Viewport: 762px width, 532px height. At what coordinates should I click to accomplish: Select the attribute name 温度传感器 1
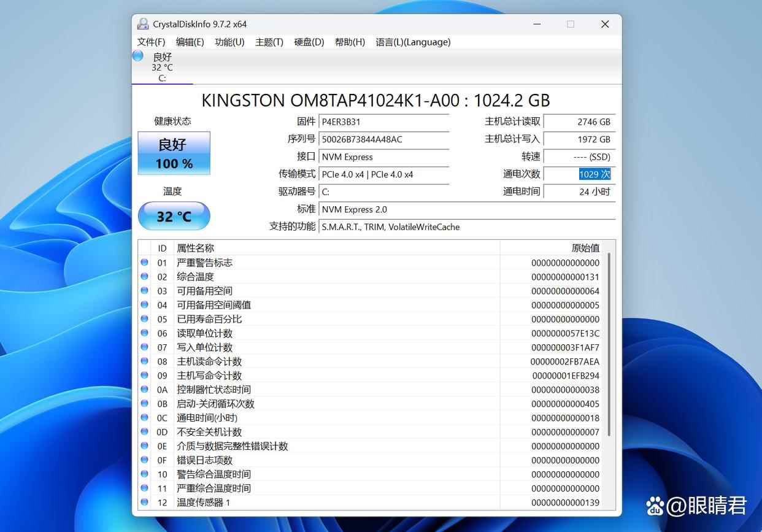pyautogui.click(x=204, y=503)
